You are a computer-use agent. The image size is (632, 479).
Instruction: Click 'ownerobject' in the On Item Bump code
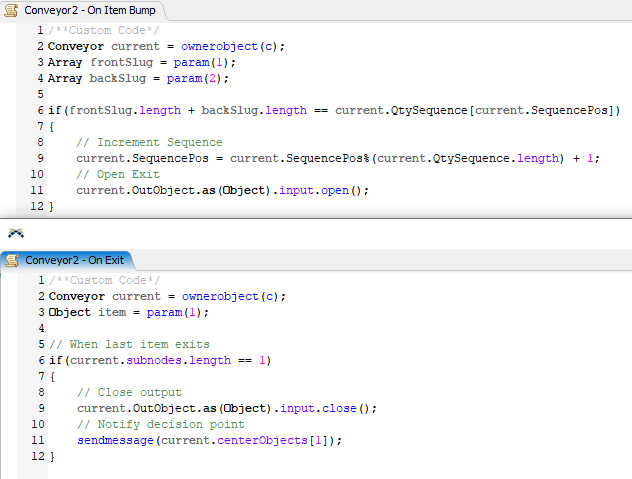tap(219, 46)
